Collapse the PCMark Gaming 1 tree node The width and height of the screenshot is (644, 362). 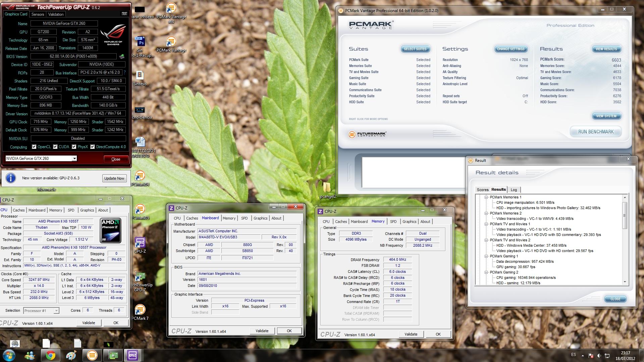tap(486, 256)
